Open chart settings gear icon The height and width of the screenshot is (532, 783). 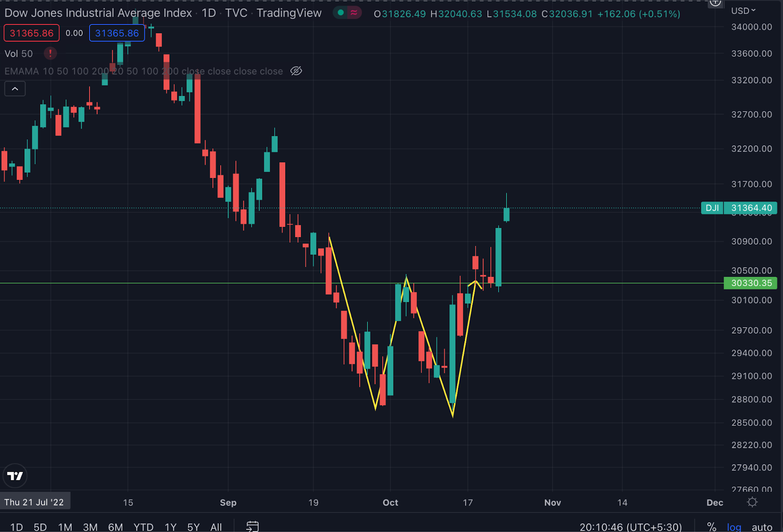click(752, 502)
